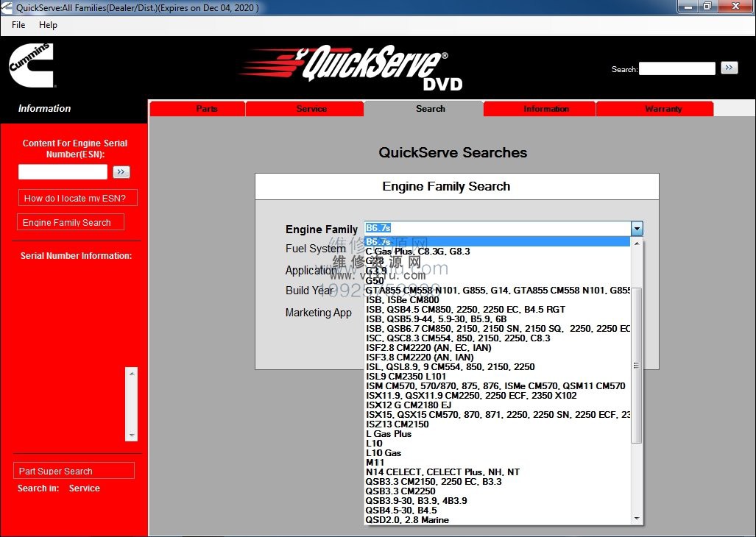Click the go arrow beside ESN field

(121, 172)
